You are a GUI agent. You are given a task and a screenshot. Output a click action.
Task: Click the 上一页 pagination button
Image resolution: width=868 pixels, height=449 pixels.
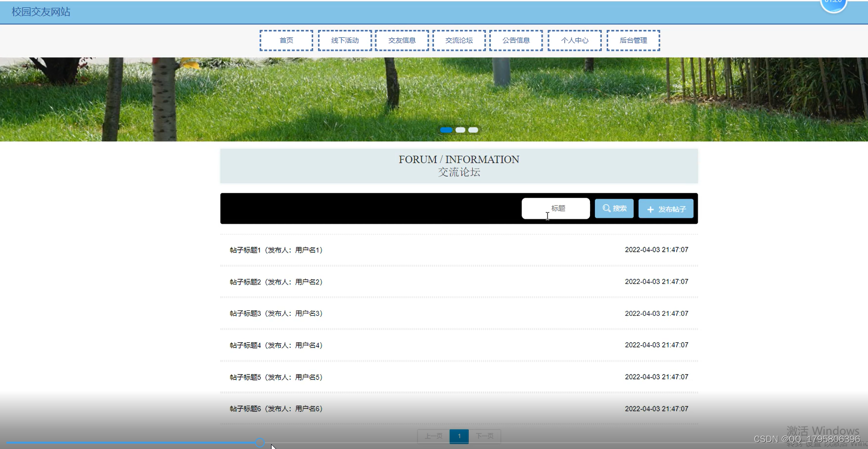[434, 436]
